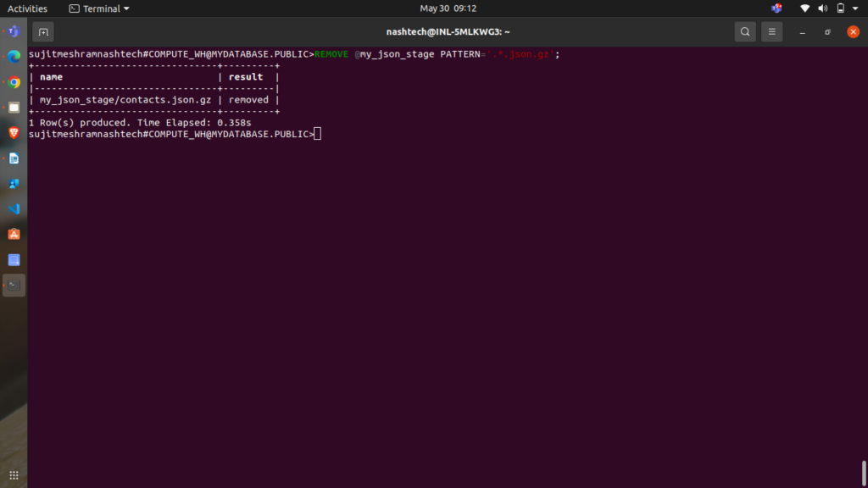Screen dimensions: 868x488
Task: Open the terminal hamburger menu
Action: [x=771, y=32]
